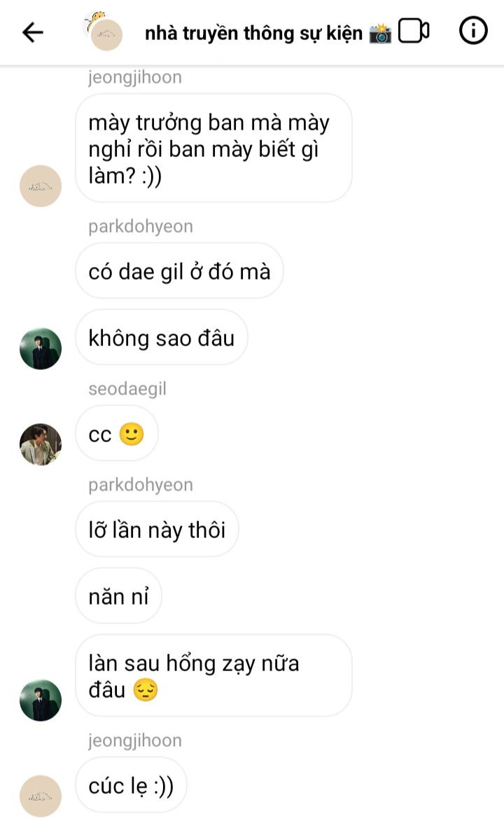The height and width of the screenshot is (821, 504).
Task: Open the group avatar in the header
Action: pos(106,34)
